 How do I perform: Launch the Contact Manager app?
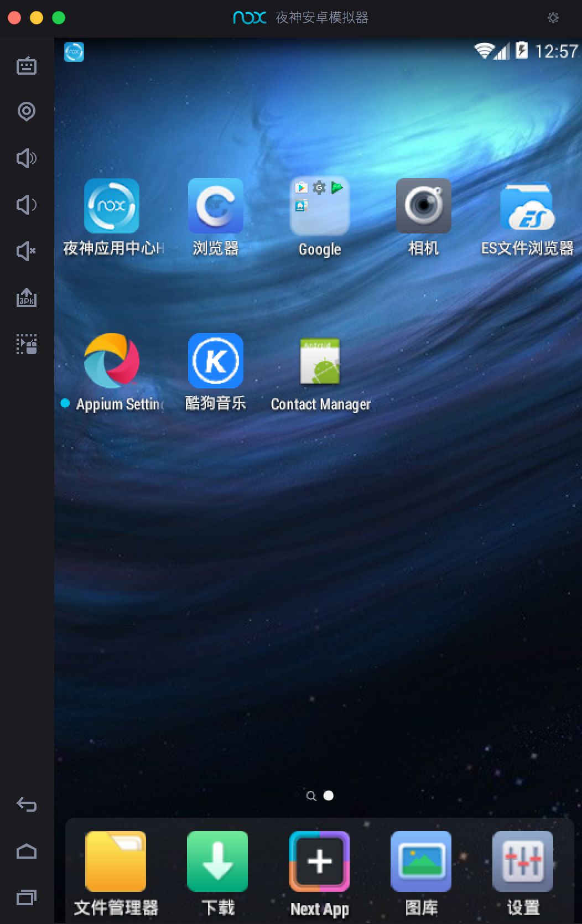click(320, 361)
